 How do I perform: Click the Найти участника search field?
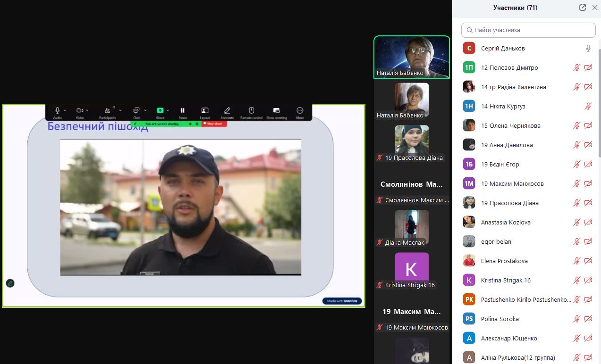[x=528, y=30]
